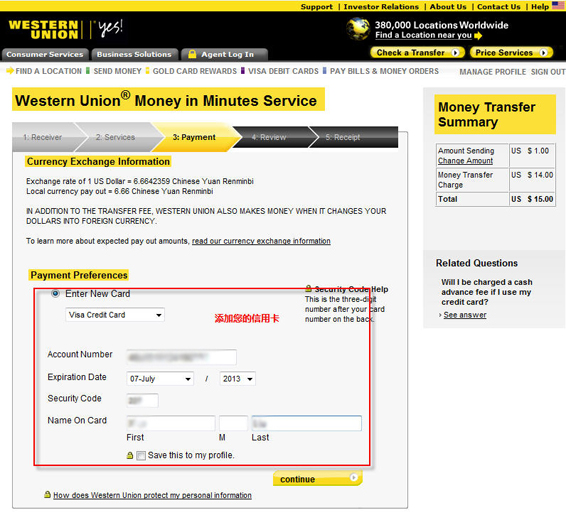Click the lock icon beside Save this to my profile
This screenshot has width=566, height=520.
pos(130,455)
